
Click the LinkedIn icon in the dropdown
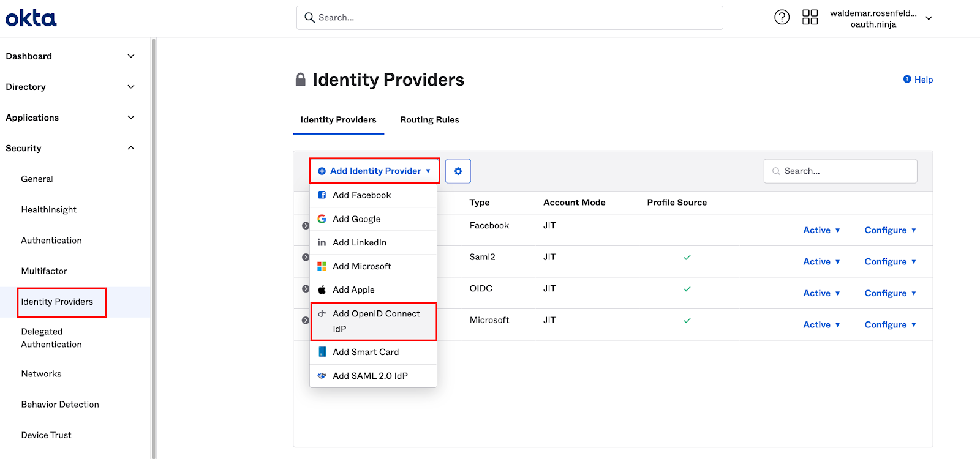pos(322,242)
